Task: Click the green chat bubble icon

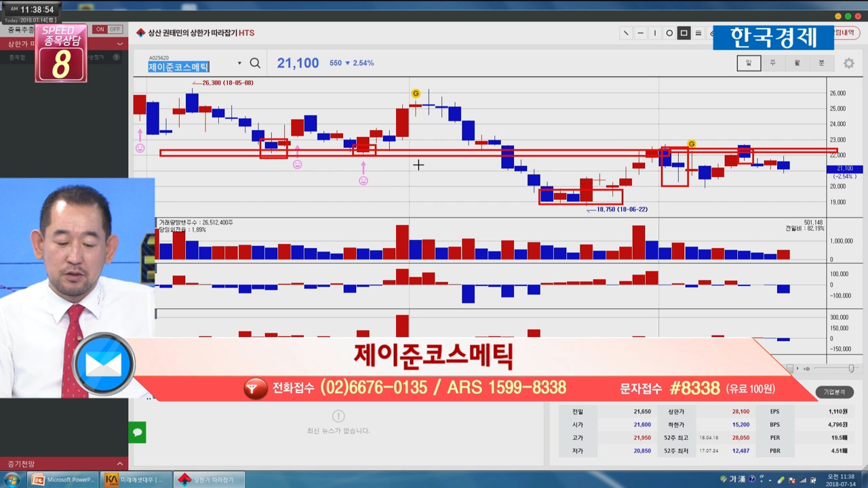Action: [x=137, y=432]
